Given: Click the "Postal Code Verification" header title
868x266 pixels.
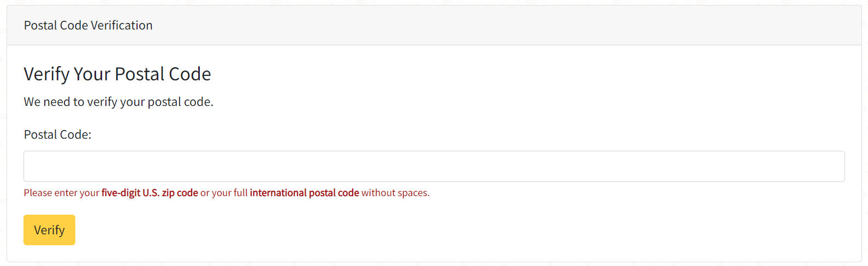Looking at the screenshot, I should (88, 25).
